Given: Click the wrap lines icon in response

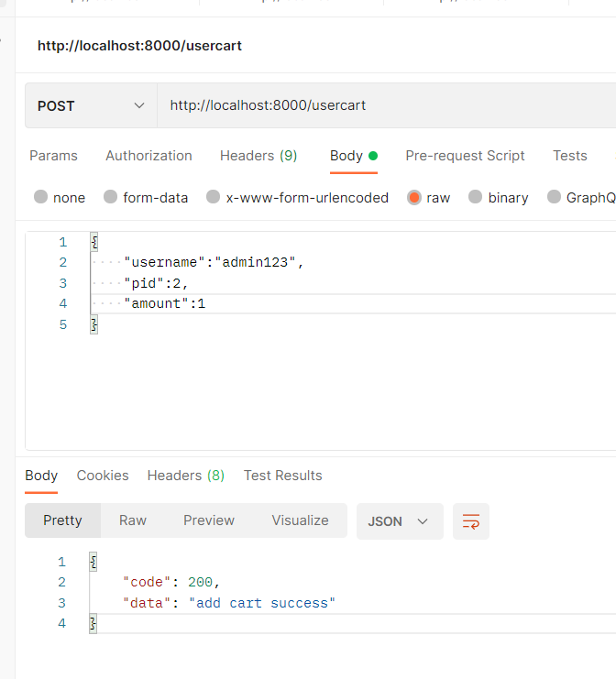Looking at the screenshot, I should (471, 520).
